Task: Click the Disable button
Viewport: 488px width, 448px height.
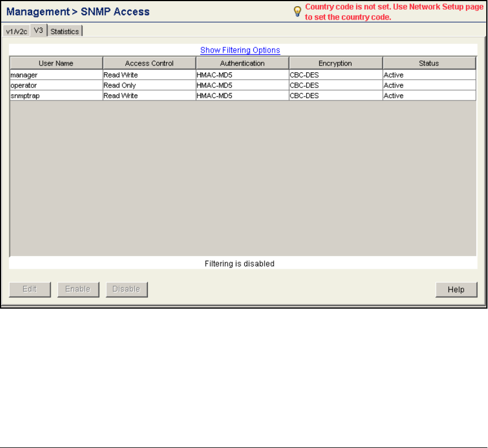Action: (x=127, y=289)
